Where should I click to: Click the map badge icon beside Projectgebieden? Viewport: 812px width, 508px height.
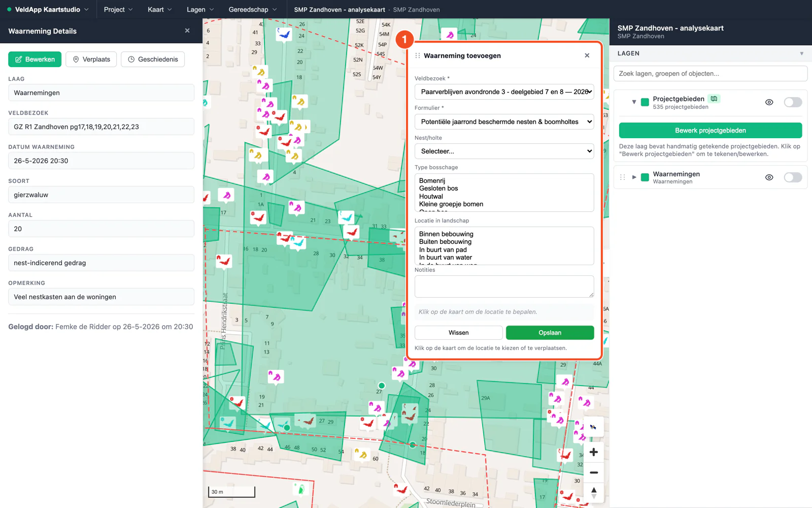point(714,99)
